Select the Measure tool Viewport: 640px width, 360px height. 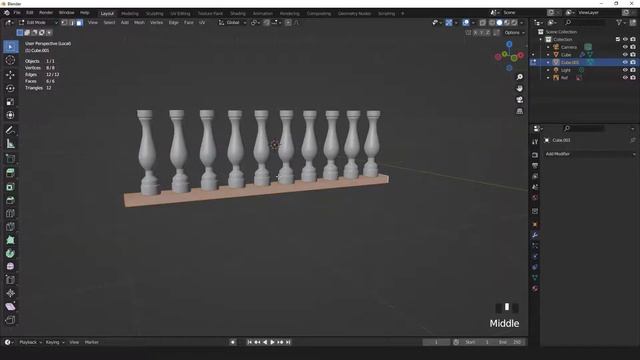(10, 144)
